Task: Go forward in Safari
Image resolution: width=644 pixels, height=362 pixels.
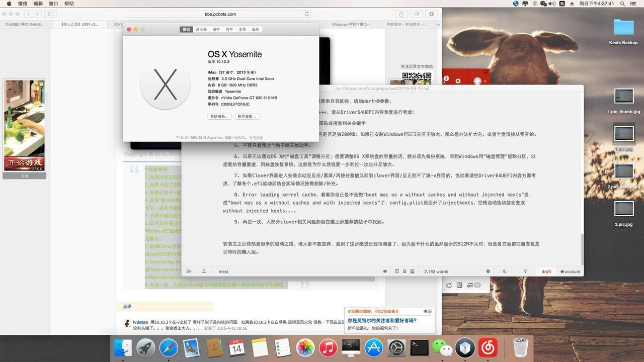Action: pyautogui.click(x=37, y=14)
